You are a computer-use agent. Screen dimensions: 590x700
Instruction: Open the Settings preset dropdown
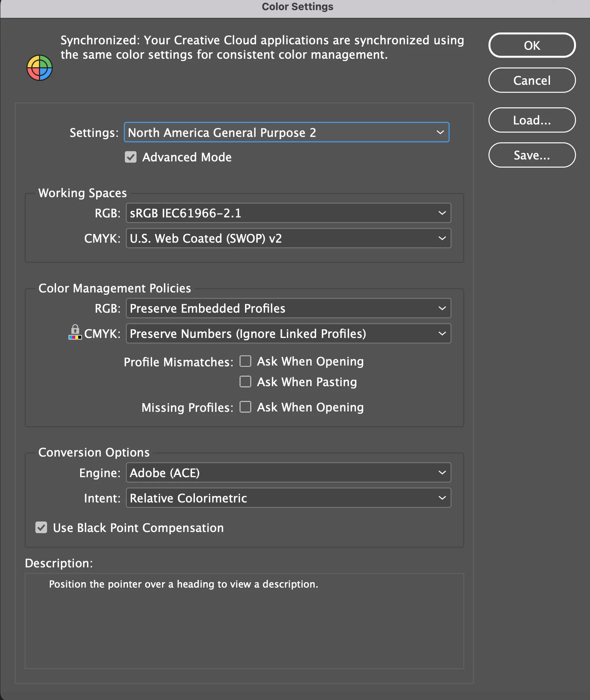(x=287, y=132)
